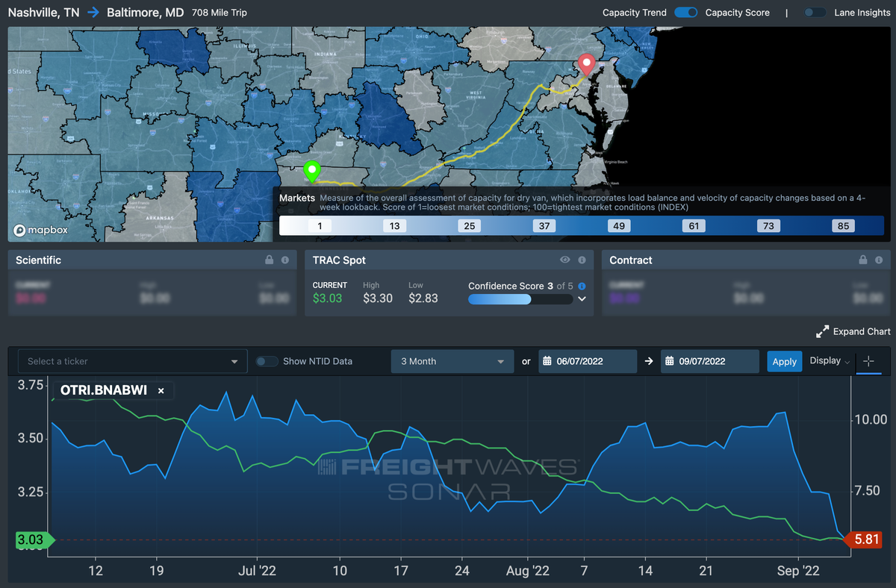Expand the Confidence Score chevron
The height and width of the screenshot is (588, 896).
click(x=582, y=299)
